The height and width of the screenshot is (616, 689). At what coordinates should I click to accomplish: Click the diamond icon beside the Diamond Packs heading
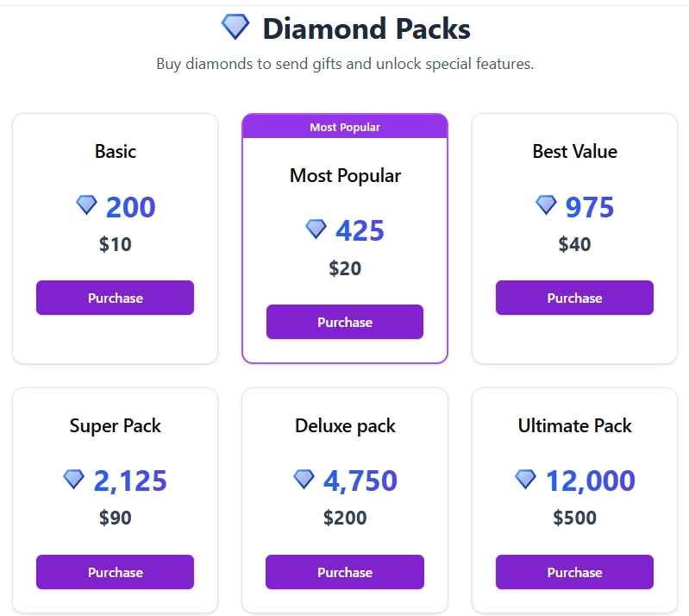[235, 27]
